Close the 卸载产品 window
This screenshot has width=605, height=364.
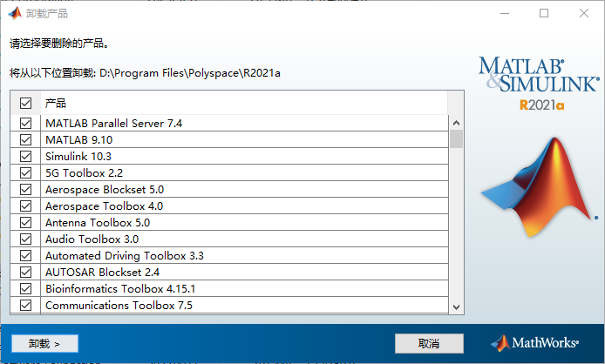tap(584, 13)
